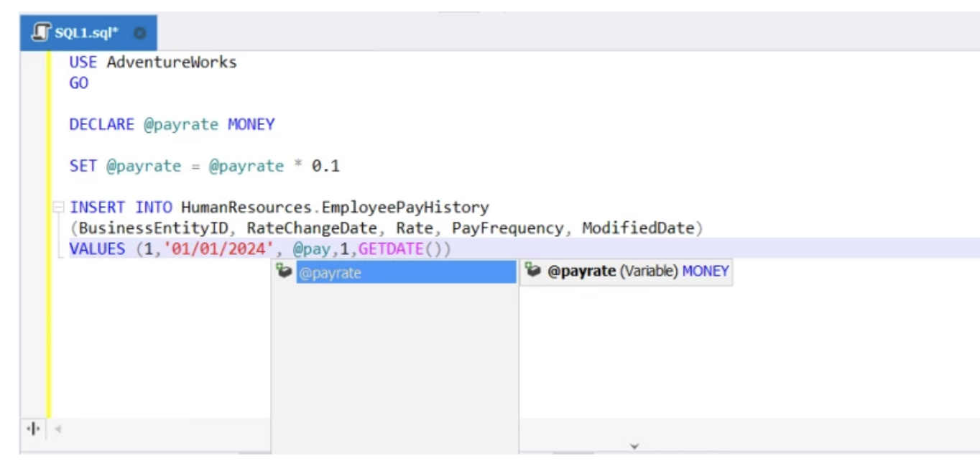The height and width of the screenshot is (474, 980).
Task: Click the VALUES keyword
Action: pyautogui.click(x=97, y=249)
